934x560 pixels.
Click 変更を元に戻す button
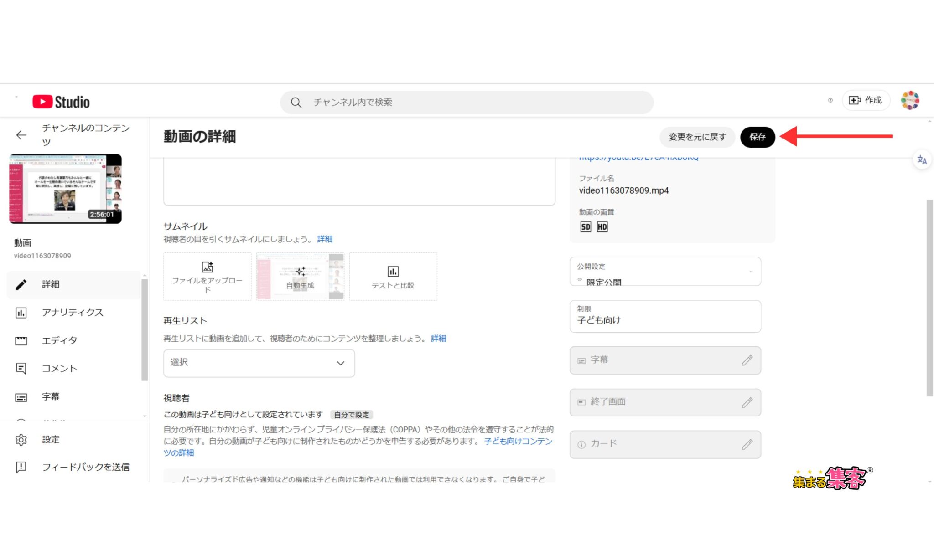click(x=697, y=137)
